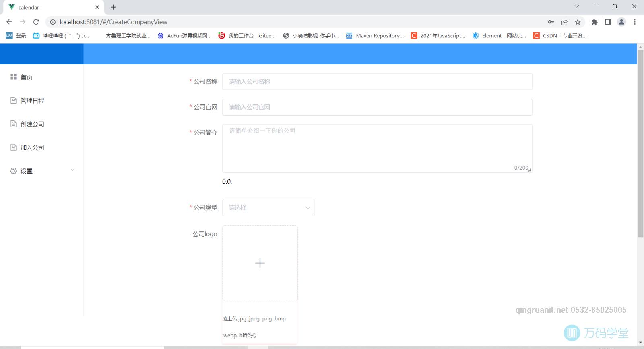
Task: Click the 0.0. text below textarea
Action: (x=227, y=181)
